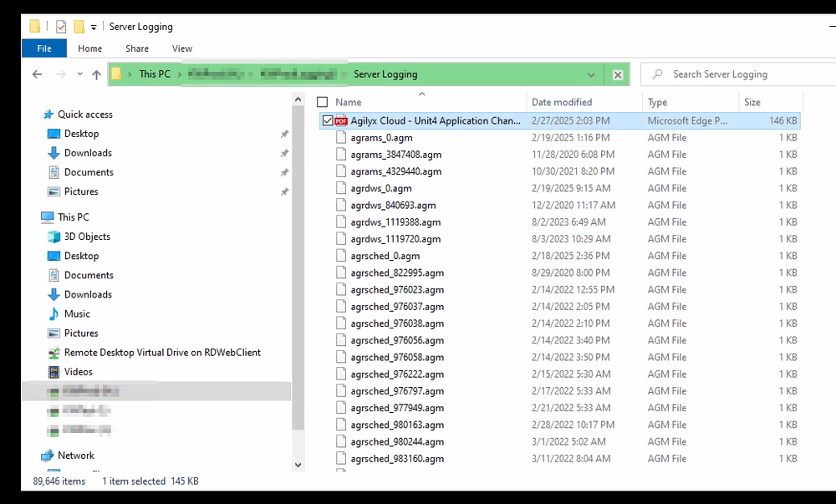Click the Properties icon in title bar
This screenshot has width=836, height=504.
tap(60, 27)
